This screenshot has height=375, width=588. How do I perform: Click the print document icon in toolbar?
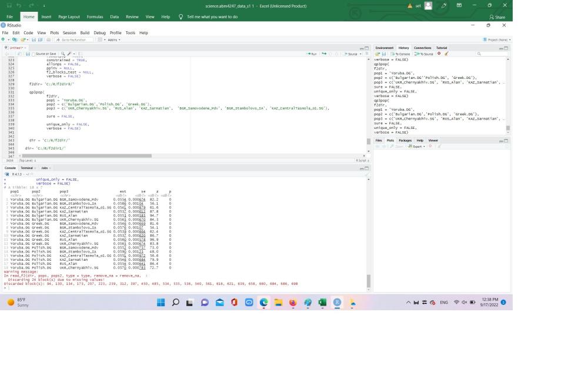click(x=49, y=39)
